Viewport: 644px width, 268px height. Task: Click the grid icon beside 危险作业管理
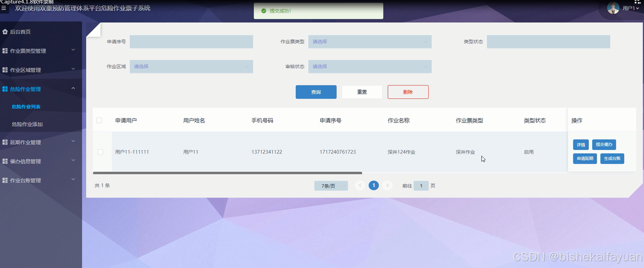click(5, 89)
